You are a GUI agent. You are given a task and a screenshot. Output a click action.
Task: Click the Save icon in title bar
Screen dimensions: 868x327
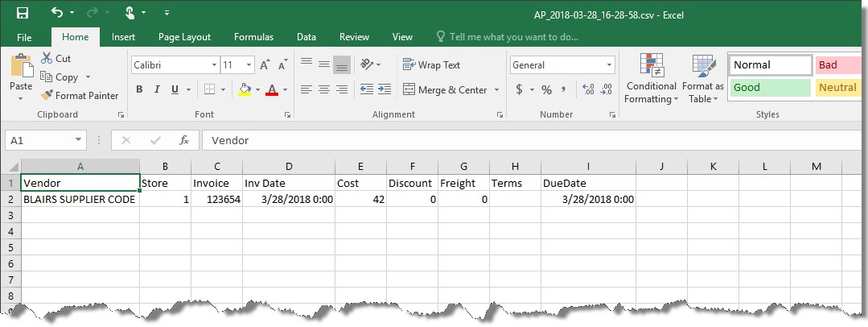point(22,13)
